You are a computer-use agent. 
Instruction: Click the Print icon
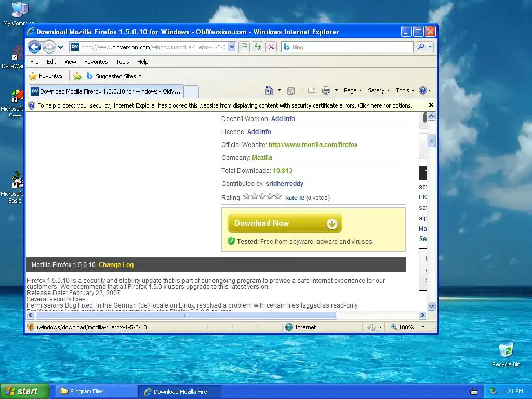pyautogui.click(x=326, y=90)
